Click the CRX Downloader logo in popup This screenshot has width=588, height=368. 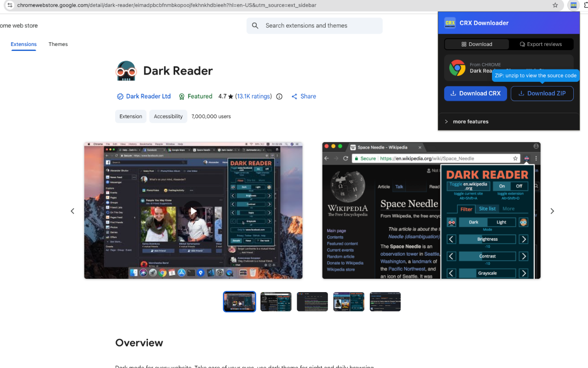(450, 23)
